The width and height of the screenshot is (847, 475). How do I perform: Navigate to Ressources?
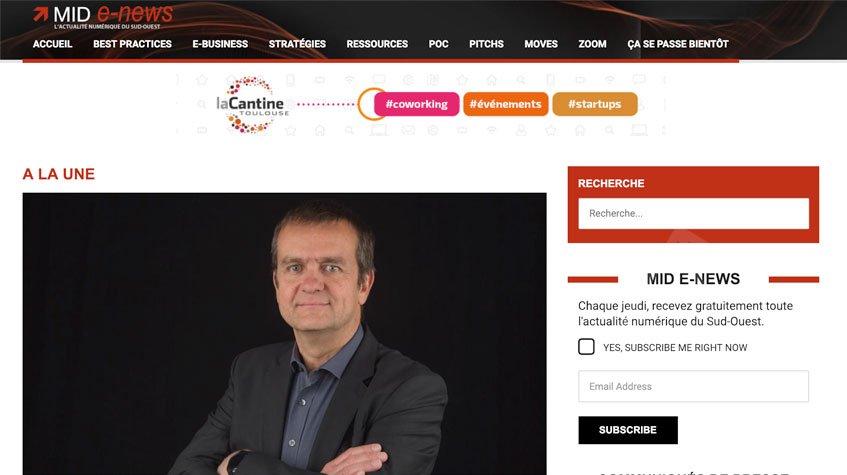coord(377,44)
